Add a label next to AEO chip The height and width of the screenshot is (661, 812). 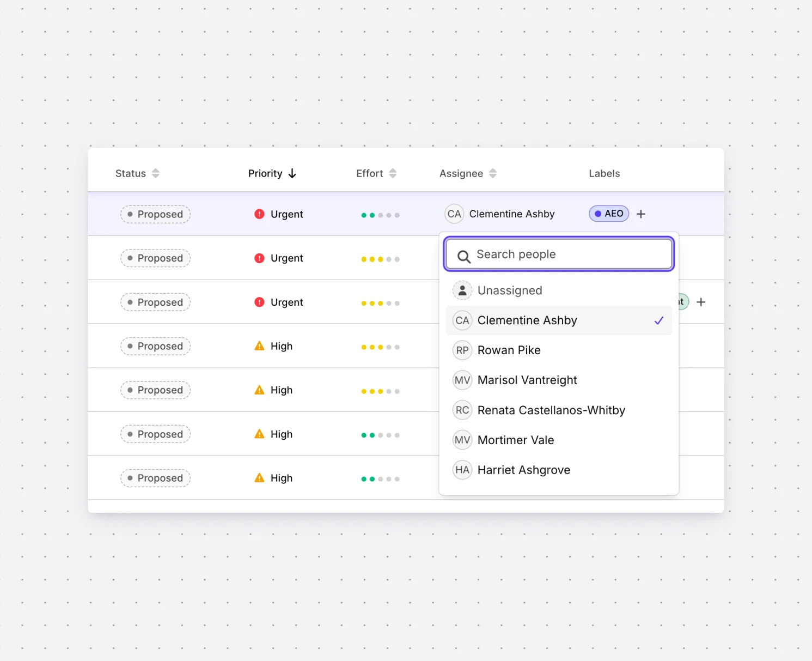641,214
